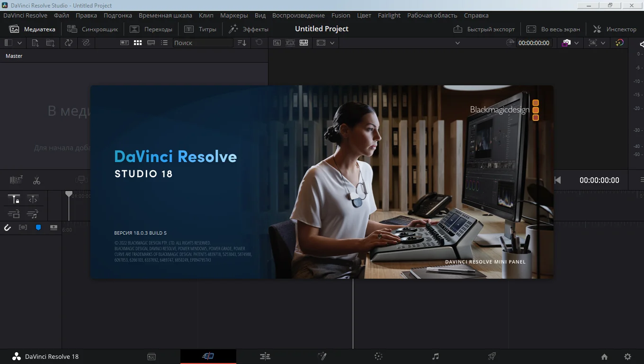Open the Синхроящик sync bin panel
Viewport: 644px width, 364px height.
pyautogui.click(x=92, y=29)
